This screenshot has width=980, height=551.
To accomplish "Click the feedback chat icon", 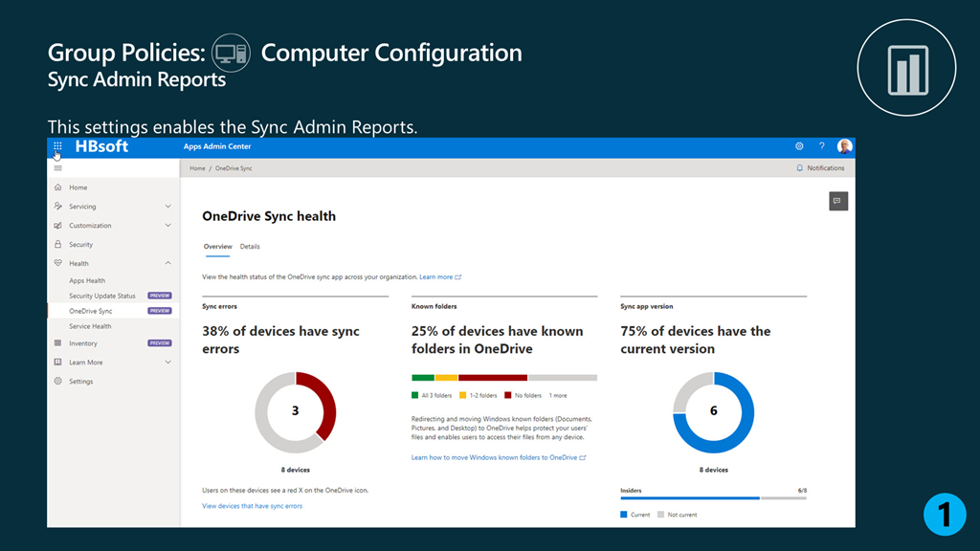I will point(837,201).
